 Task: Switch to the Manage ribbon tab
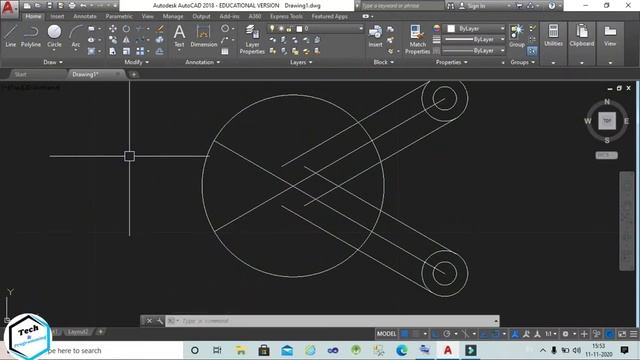coord(173,16)
